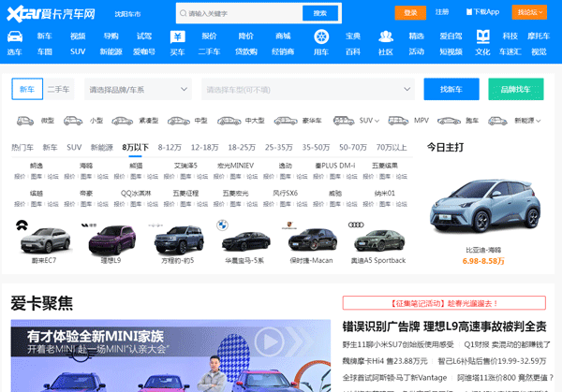
Task: Select the MPV car type icon
Action: [398, 121]
